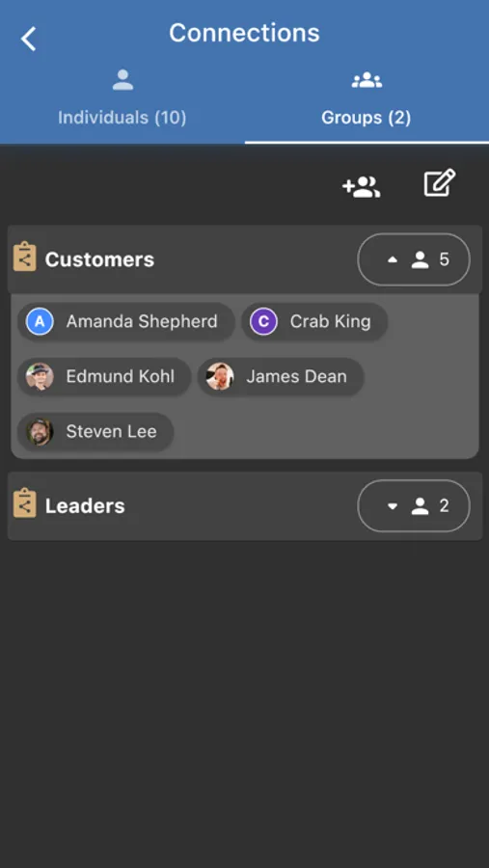The height and width of the screenshot is (868, 489).
Task: Click the Customers group header
Action: pos(245,259)
